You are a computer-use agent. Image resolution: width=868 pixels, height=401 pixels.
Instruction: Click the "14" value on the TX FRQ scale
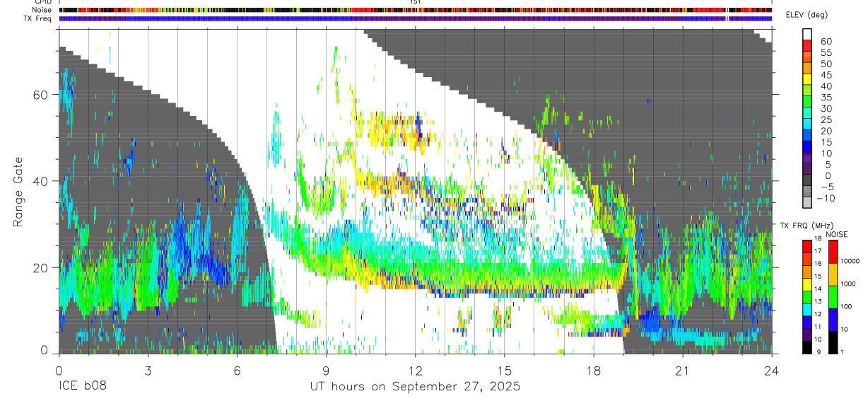(818, 289)
